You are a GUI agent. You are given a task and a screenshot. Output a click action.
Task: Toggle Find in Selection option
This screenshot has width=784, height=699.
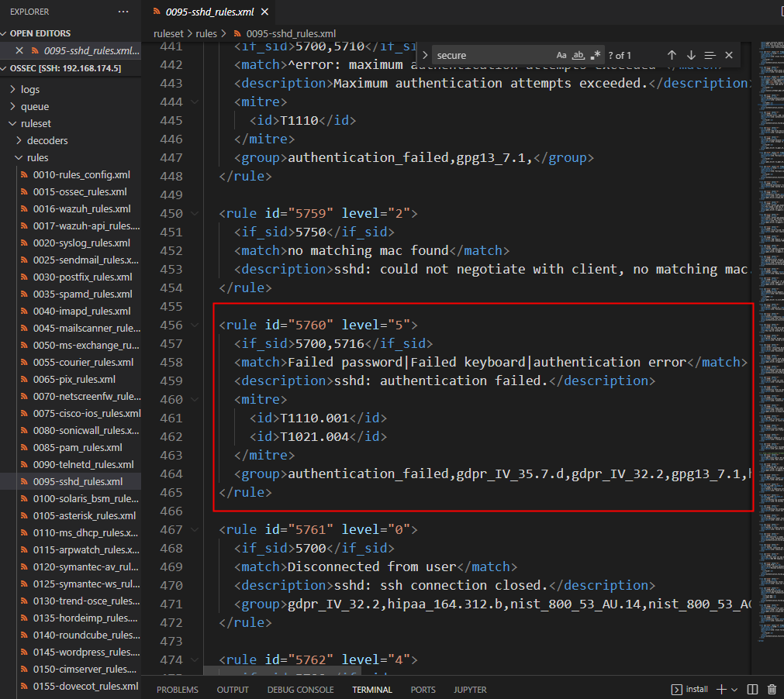pyautogui.click(x=710, y=55)
